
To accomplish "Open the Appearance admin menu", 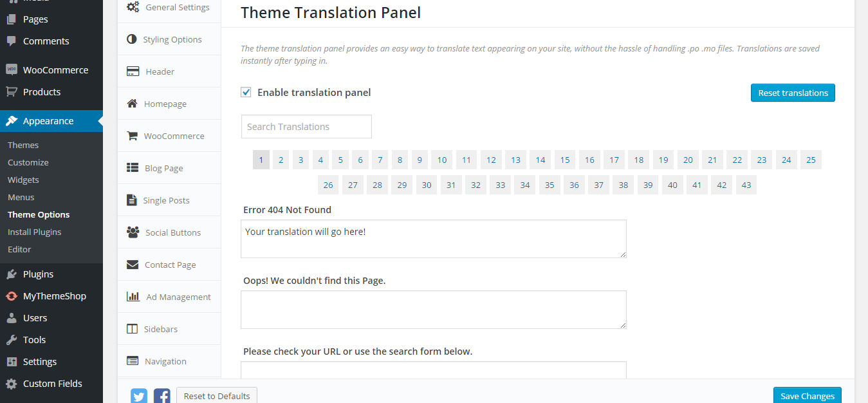I will (48, 121).
